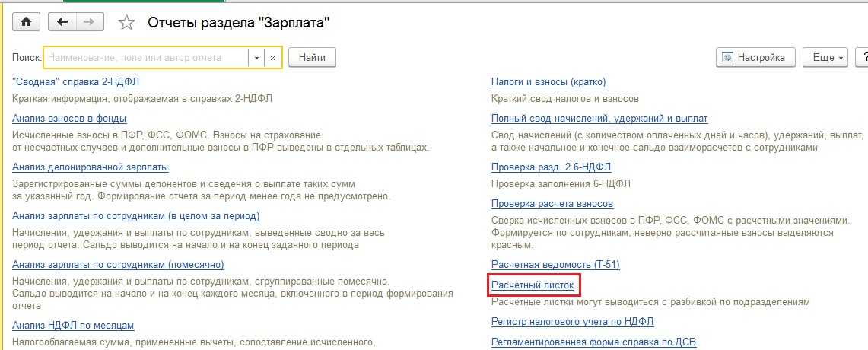
Task: Open Анализ депонированной зарплаты report
Action: click(91, 167)
